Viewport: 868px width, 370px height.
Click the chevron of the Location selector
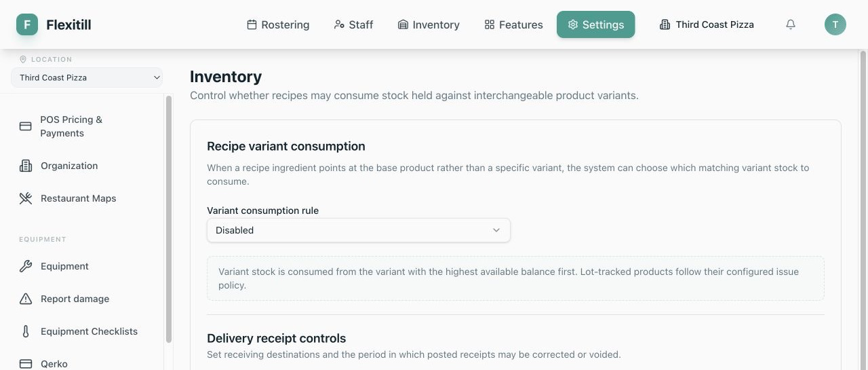[x=157, y=77]
